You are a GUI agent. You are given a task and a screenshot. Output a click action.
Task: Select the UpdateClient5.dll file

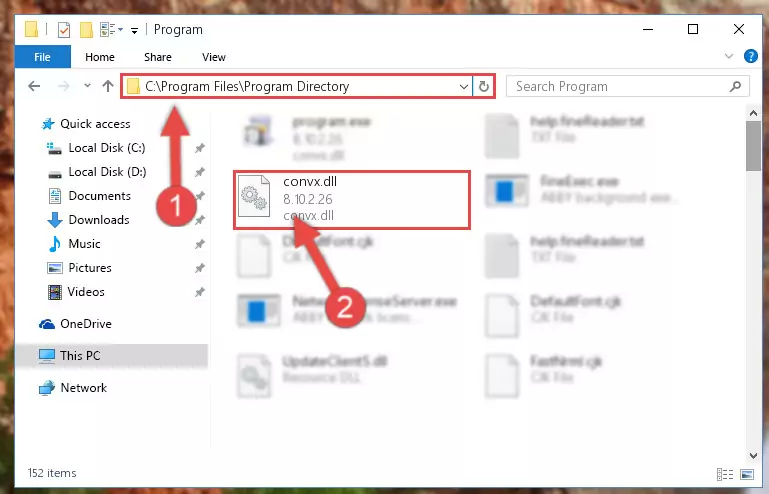pyautogui.click(x=314, y=376)
